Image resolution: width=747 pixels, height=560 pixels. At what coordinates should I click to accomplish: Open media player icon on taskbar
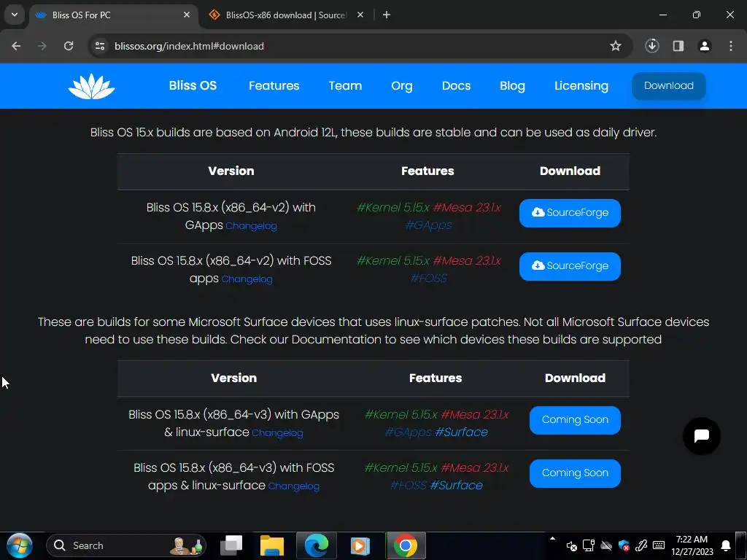click(360, 545)
